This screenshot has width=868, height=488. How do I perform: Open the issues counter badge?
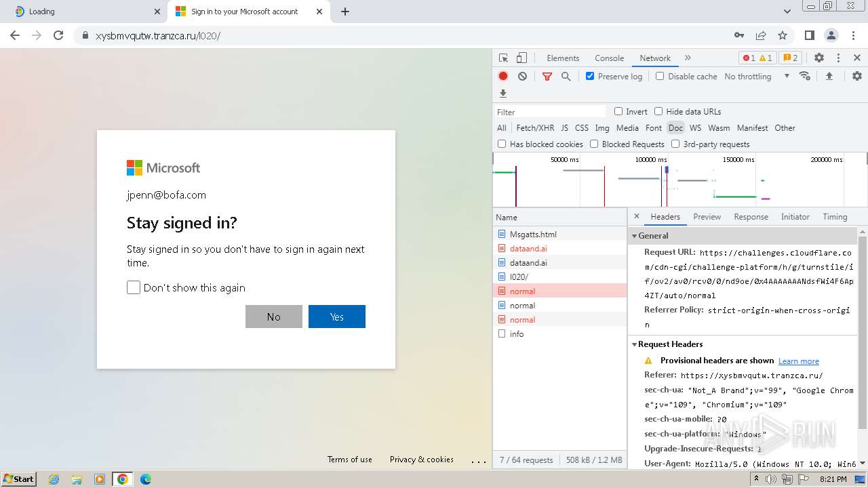pyautogui.click(x=789, y=58)
